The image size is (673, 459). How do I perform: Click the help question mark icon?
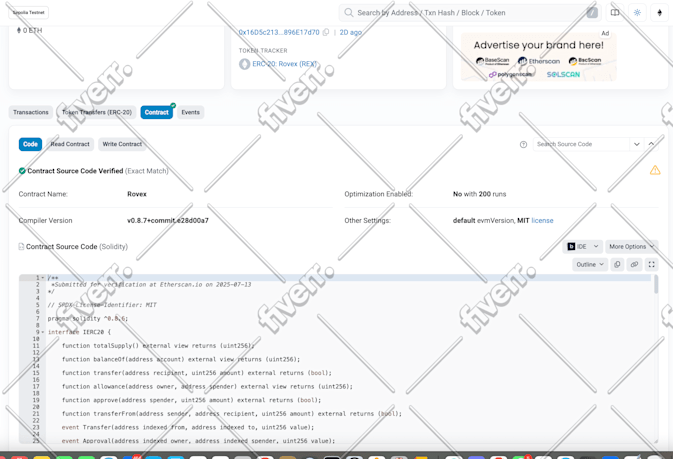click(x=523, y=145)
